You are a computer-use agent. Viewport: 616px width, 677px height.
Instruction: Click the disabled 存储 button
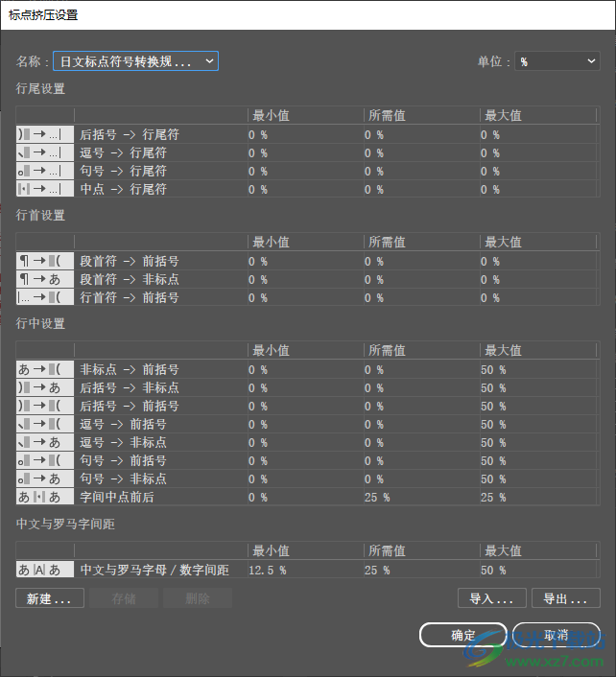click(124, 598)
